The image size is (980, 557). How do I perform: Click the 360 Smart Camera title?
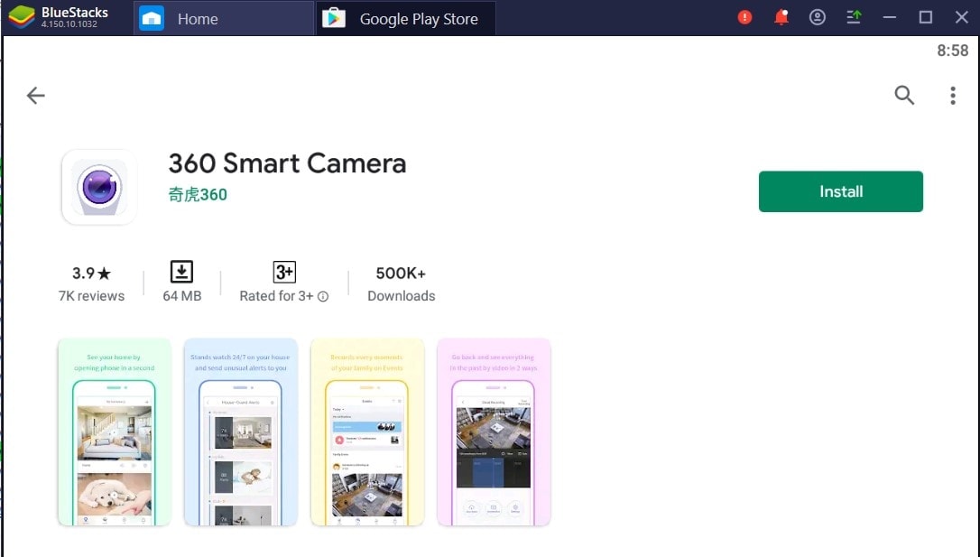[287, 163]
